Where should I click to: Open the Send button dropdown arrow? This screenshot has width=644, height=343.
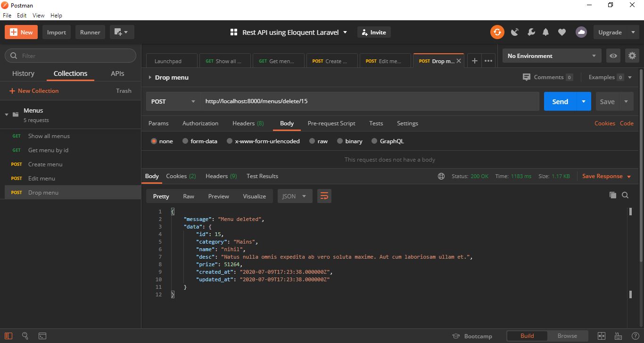584,101
